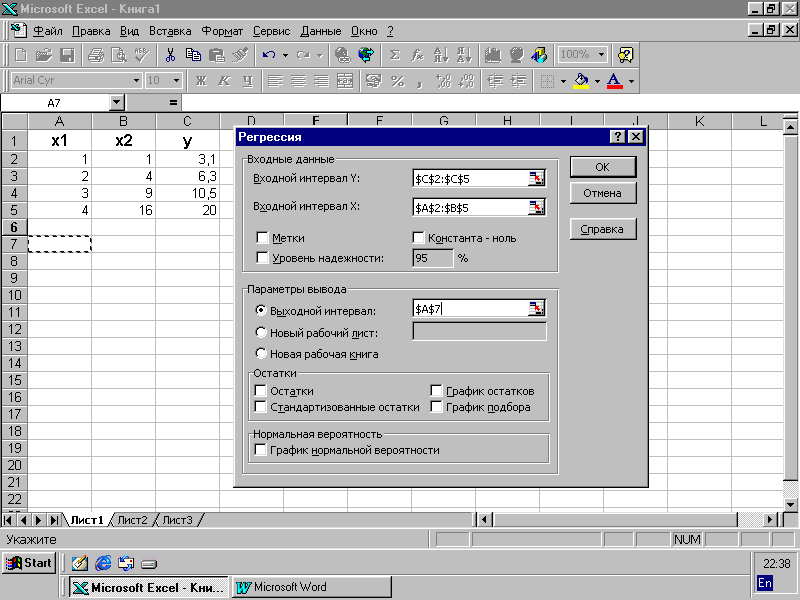Open the font name dropdown Arial Cyr
Screen dimensions: 800x600
pyautogui.click(x=136, y=80)
